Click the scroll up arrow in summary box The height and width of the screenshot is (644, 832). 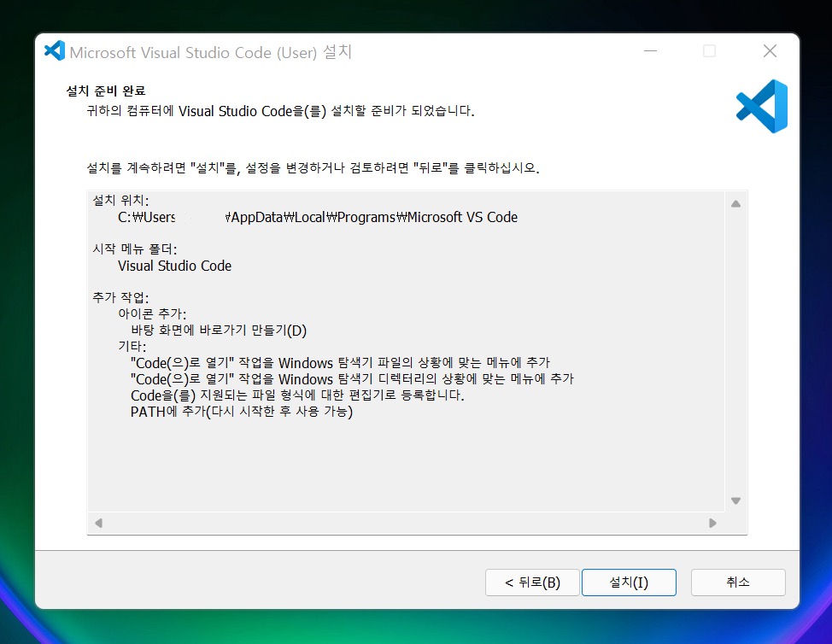point(735,203)
